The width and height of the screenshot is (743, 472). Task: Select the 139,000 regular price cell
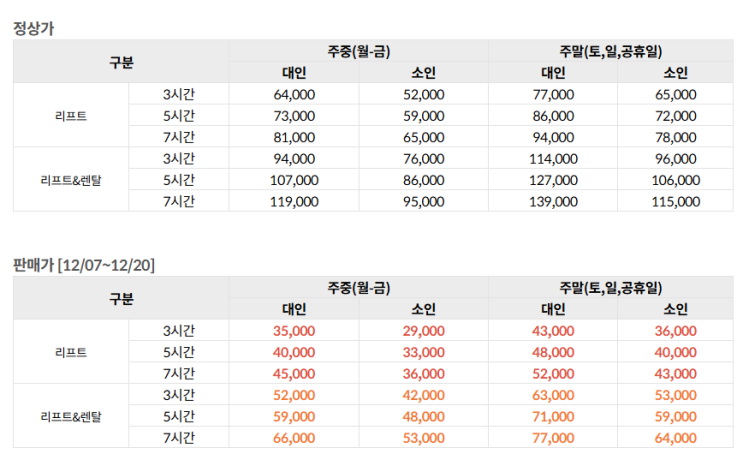coord(553,201)
